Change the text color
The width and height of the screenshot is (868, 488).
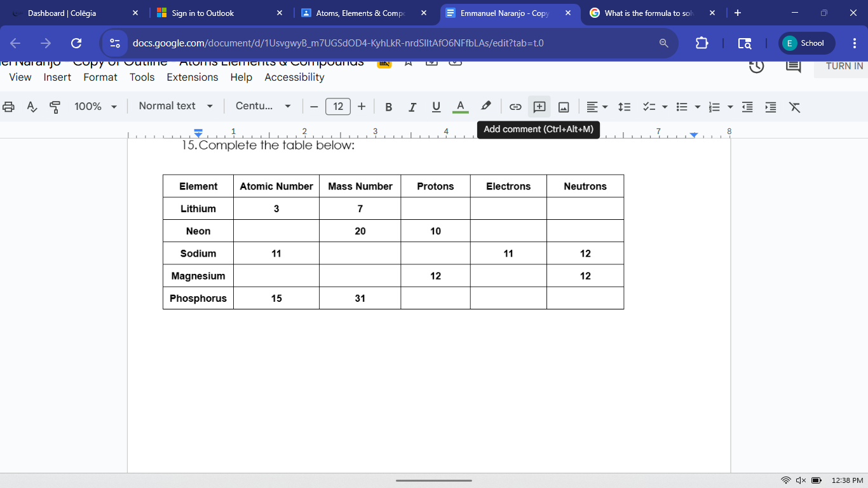click(x=460, y=106)
